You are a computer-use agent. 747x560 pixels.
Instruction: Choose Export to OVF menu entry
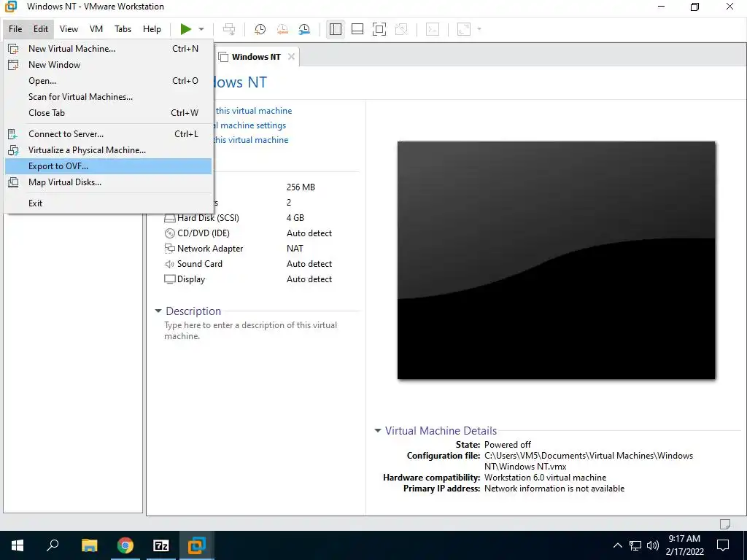tap(108, 166)
